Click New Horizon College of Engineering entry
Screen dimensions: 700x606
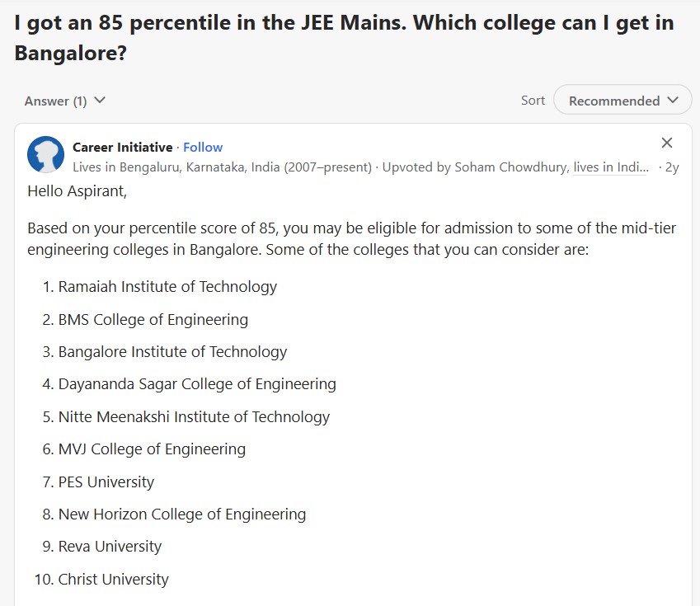(x=182, y=514)
